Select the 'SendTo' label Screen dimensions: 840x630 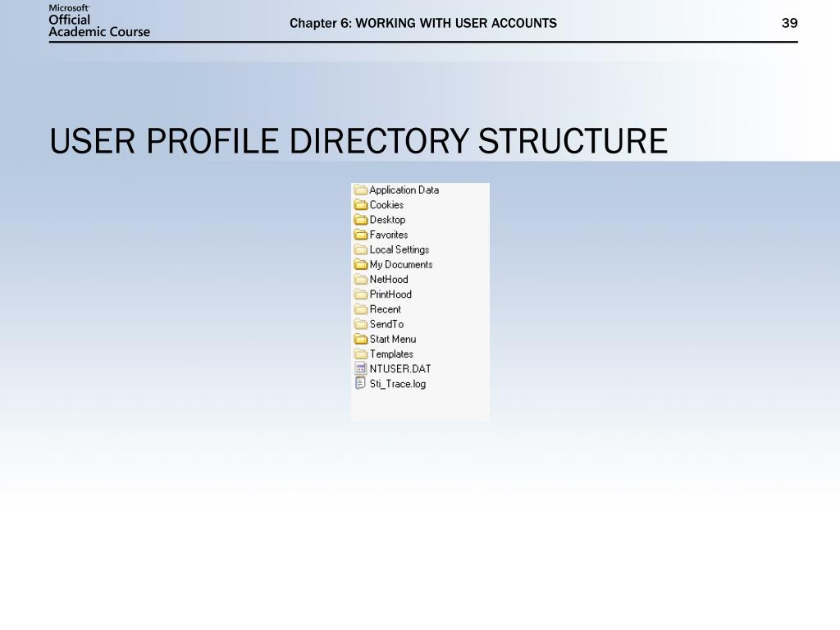[x=386, y=324]
